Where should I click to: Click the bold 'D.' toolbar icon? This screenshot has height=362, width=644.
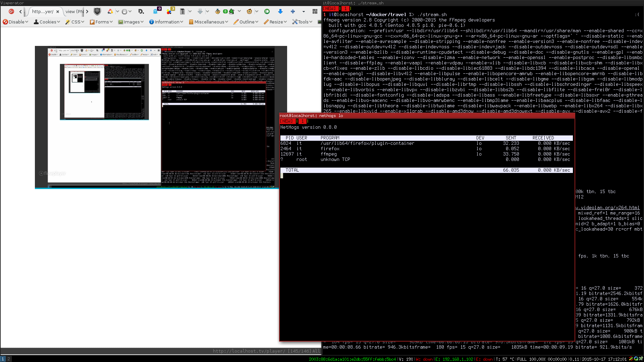(141, 11)
